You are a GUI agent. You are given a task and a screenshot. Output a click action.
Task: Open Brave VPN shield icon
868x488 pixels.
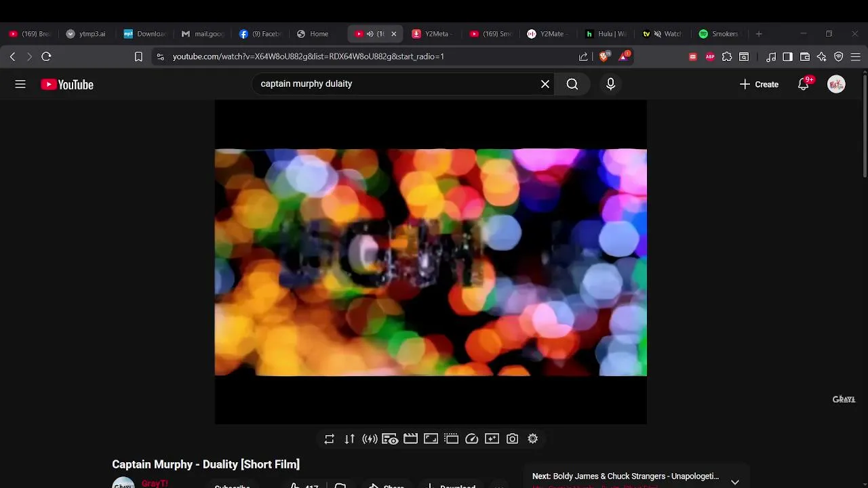pos(839,57)
